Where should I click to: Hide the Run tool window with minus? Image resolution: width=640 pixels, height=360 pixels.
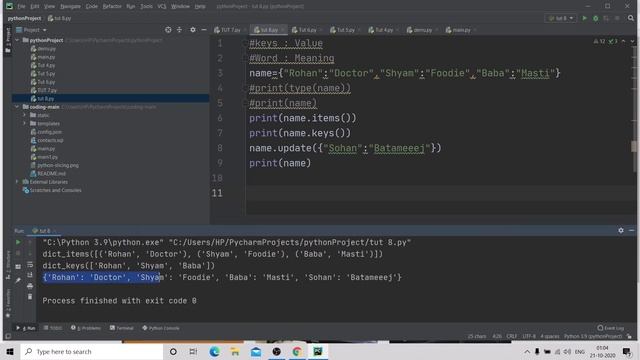pos(631,231)
